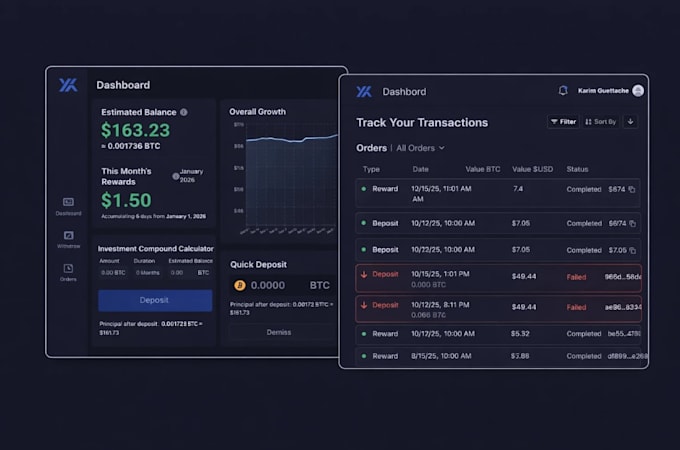Click the $1.50 monthly rewards value
Image resolution: width=680 pixels, height=450 pixels.
pyautogui.click(x=126, y=200)
